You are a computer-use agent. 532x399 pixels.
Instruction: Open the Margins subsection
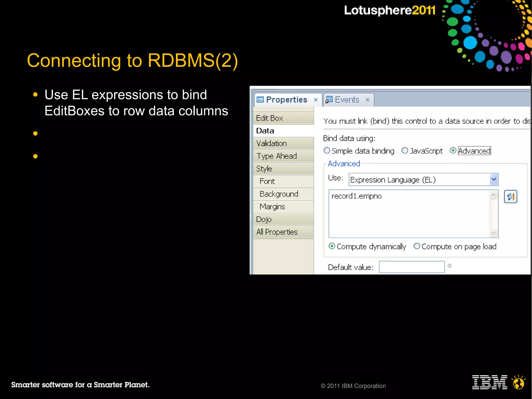(283, 207)
